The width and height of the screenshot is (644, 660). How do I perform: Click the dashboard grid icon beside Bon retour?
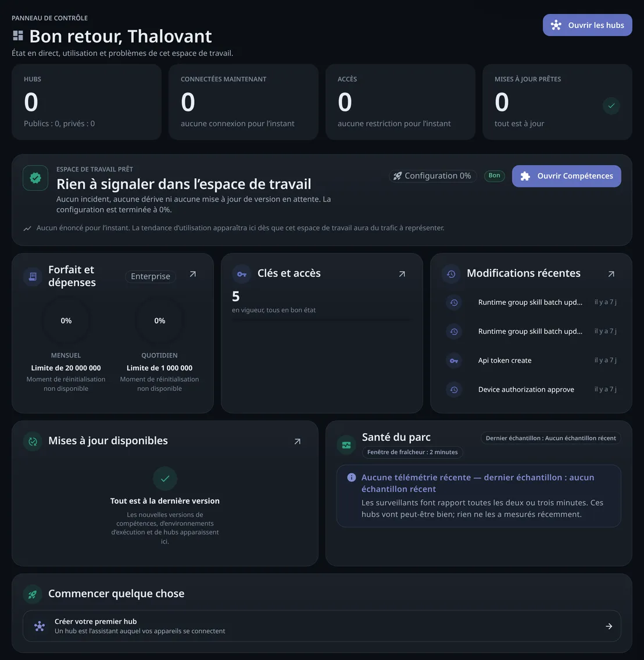17,36
